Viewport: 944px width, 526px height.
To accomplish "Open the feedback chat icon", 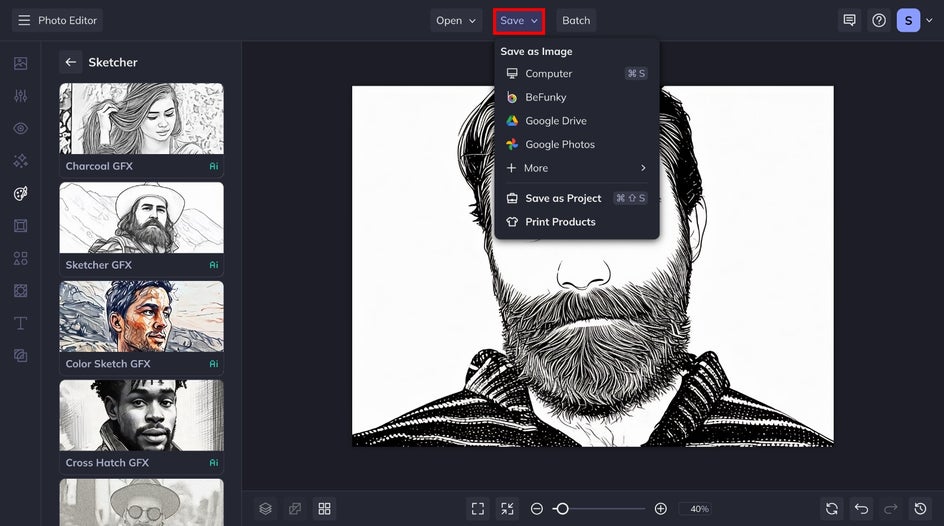I will [849, 20].
